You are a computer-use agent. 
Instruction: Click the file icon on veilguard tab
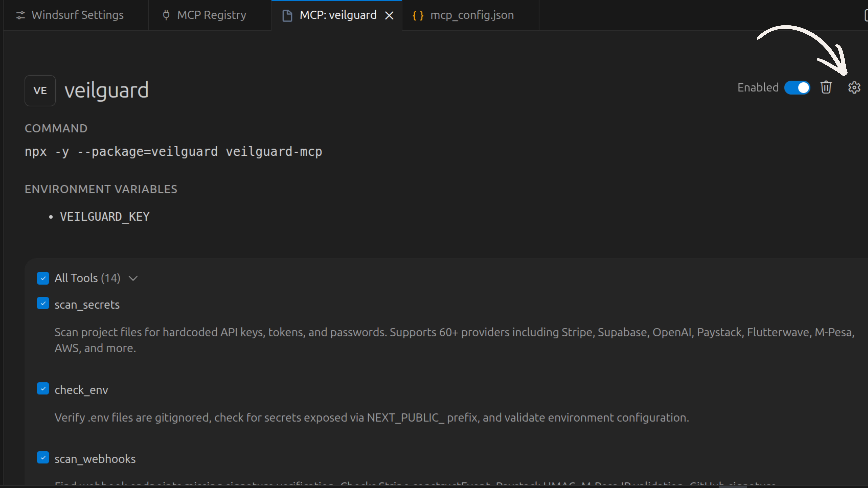coord(287,15)
